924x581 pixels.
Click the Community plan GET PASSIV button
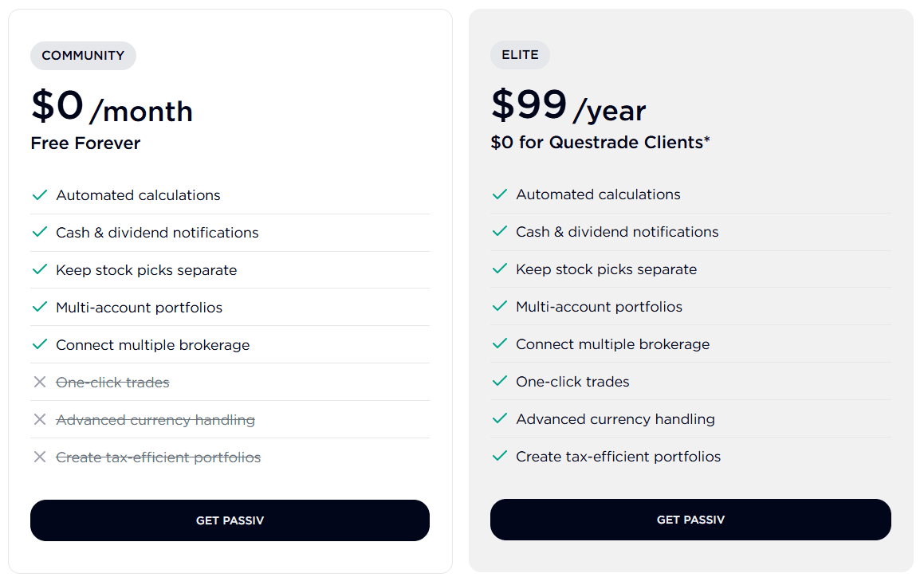click(230, 520)
